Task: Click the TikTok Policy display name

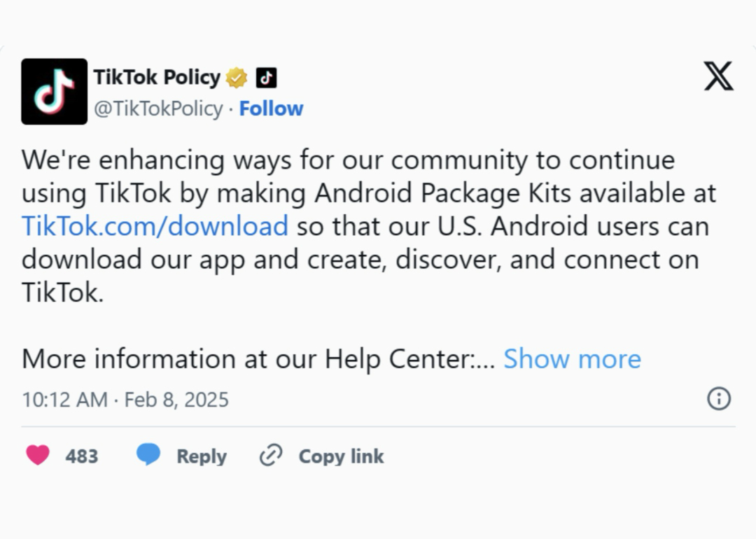Action: [157, 77]
